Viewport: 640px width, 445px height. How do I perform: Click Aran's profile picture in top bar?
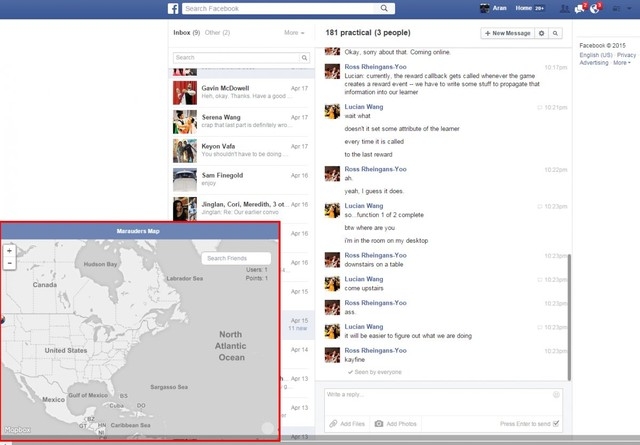(484, 9)
